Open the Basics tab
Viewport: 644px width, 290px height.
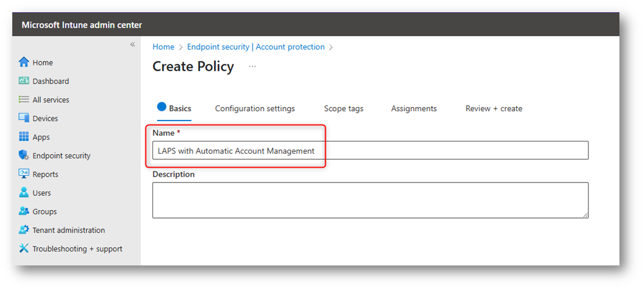click(174, 108)
